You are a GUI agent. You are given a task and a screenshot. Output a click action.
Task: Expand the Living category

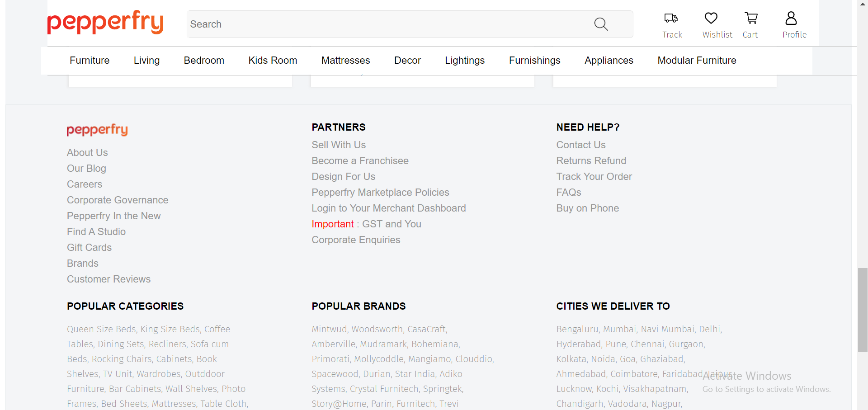(x=146, y=60)
